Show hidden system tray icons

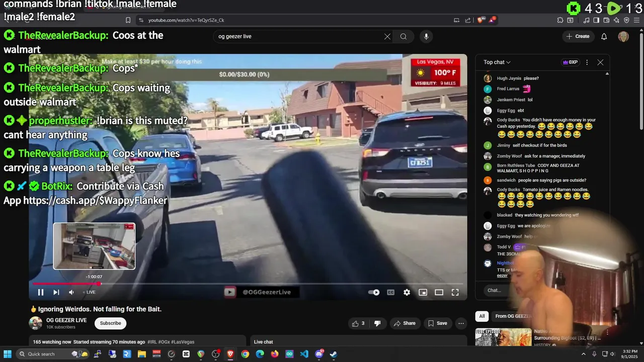[x=584, y=354]
